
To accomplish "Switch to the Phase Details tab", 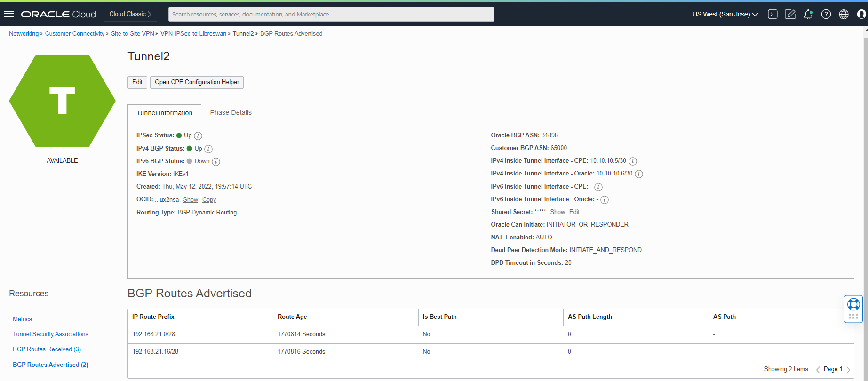I will [x=231, y=112].
